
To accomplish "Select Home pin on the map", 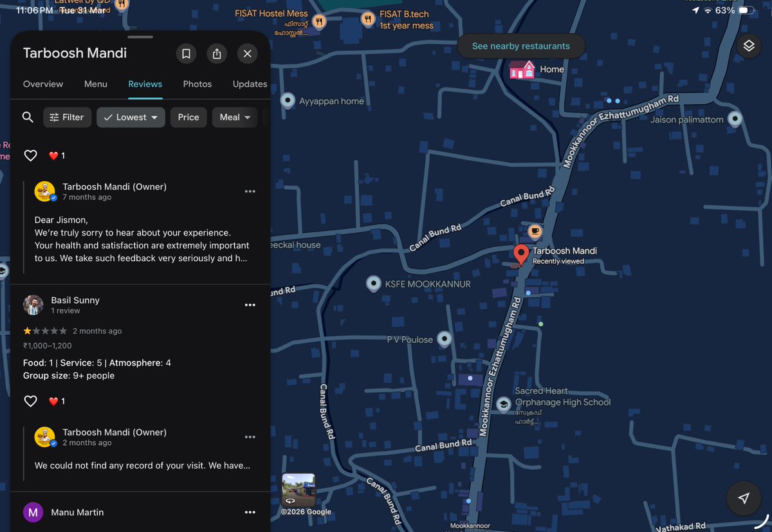I will tap(522, 69).
